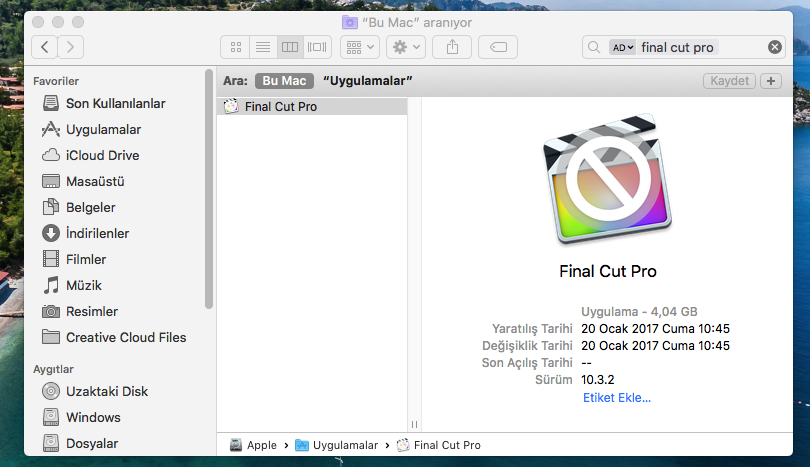This screenshot has height=467, width=810.
Task: Click the Etiket Ekle… link
Action: [616, 397]
